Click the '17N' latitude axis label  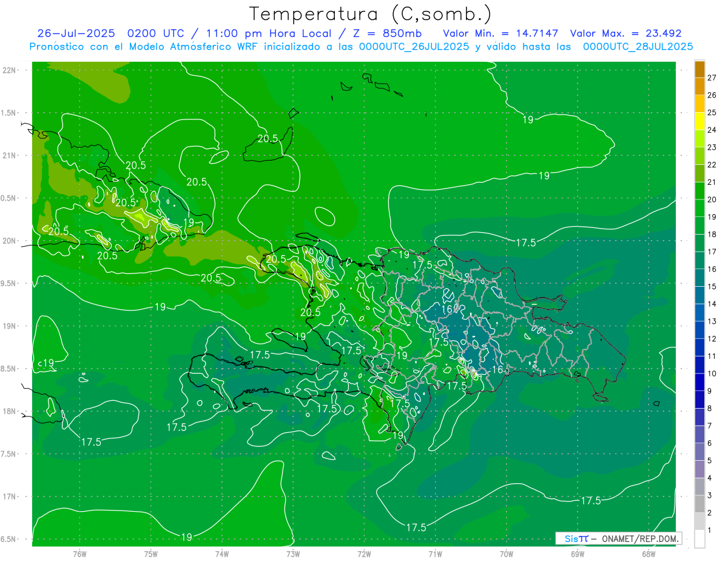point(10,497)
